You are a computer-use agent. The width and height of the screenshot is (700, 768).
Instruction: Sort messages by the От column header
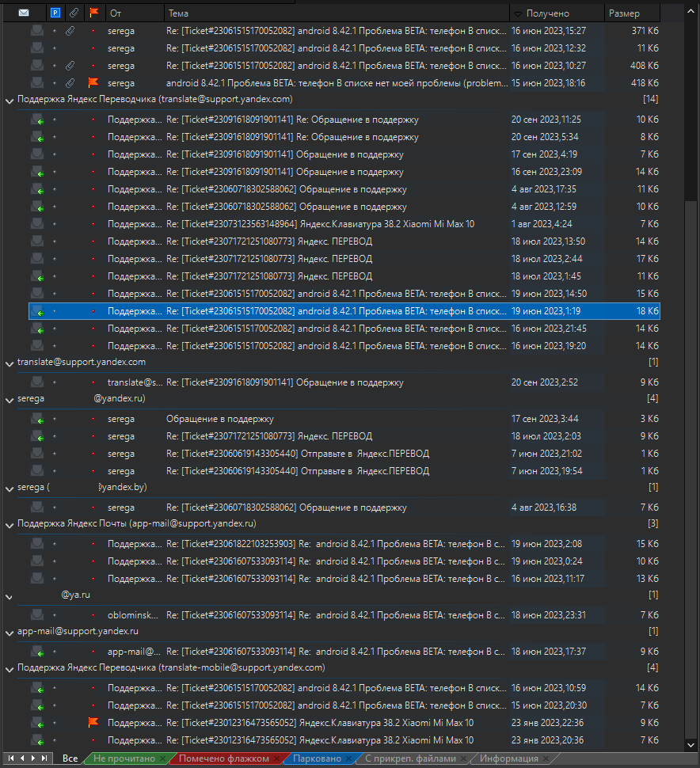click(135, 13)
